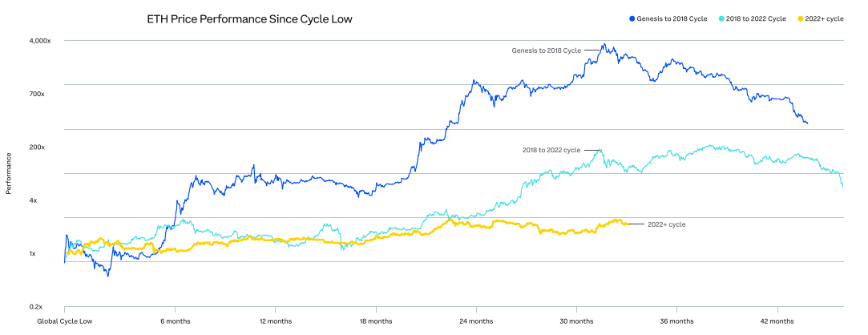The width and height of the screenshot is (868, 335).
Task: Click the 6 months x-axis label
Action: click(x=175, y=322)
